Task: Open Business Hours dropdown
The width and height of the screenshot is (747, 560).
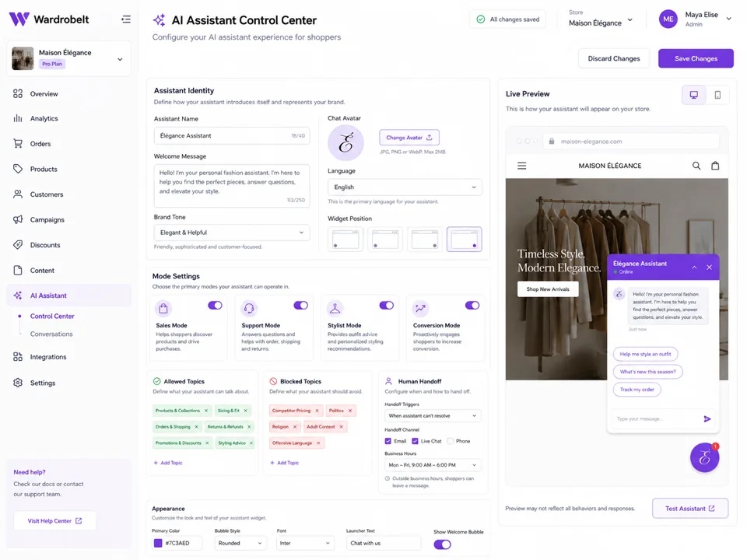Action: 433,465
